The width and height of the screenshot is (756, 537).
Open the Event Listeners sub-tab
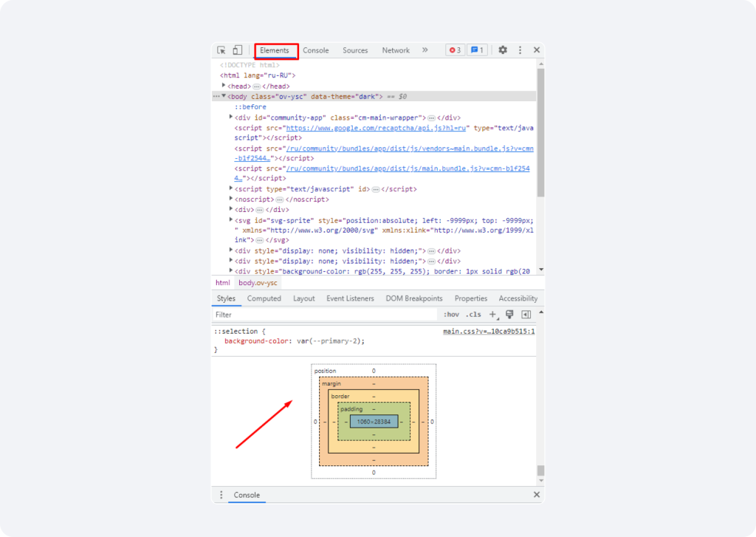pos(350,298)
